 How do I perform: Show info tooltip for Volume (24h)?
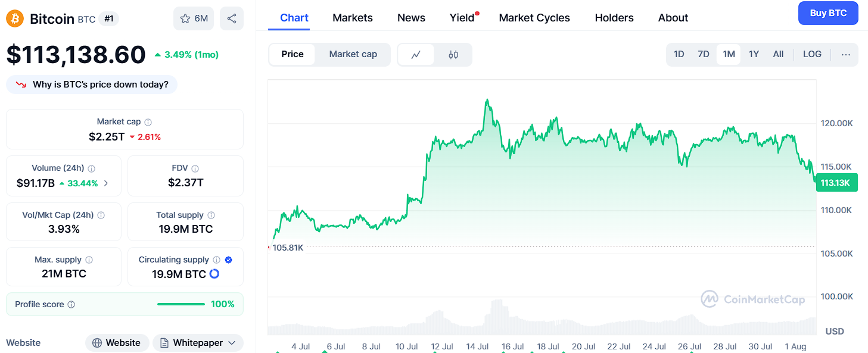click(x=92, y=168)
